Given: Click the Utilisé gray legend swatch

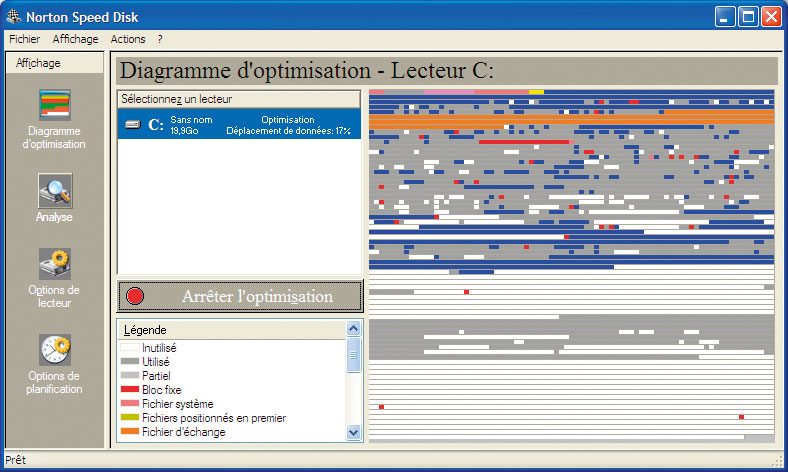Looking at the screenshot, I should [130, 361].
